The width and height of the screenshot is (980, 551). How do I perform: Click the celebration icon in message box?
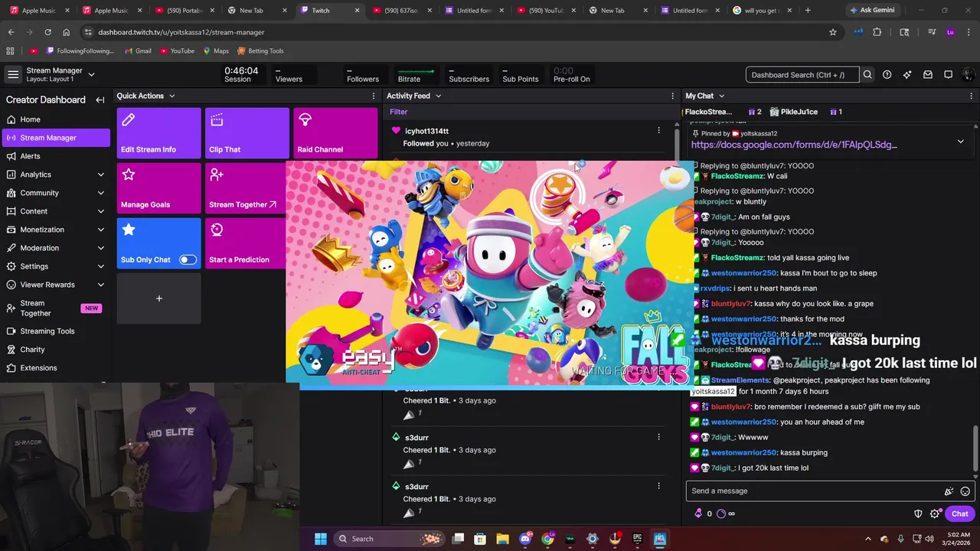tap(949, 491)
